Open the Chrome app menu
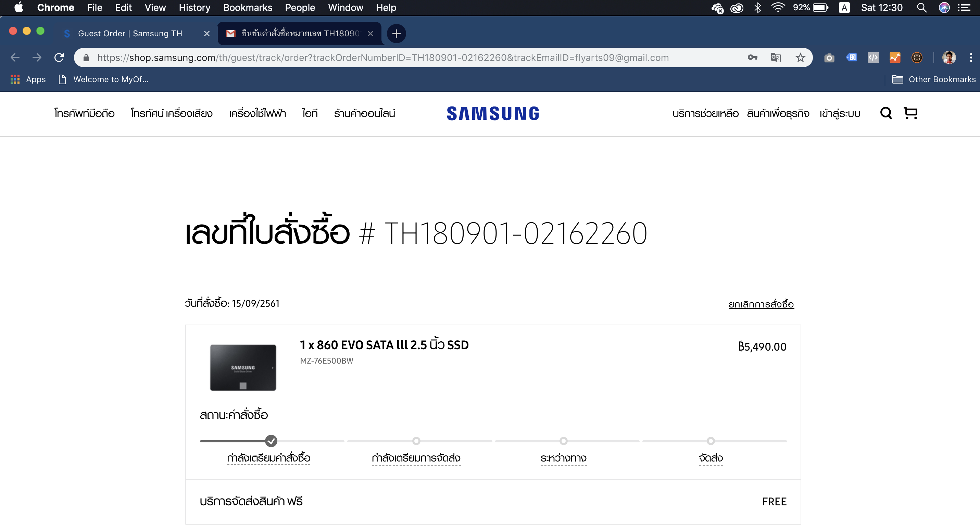 [x=55, y=8]
